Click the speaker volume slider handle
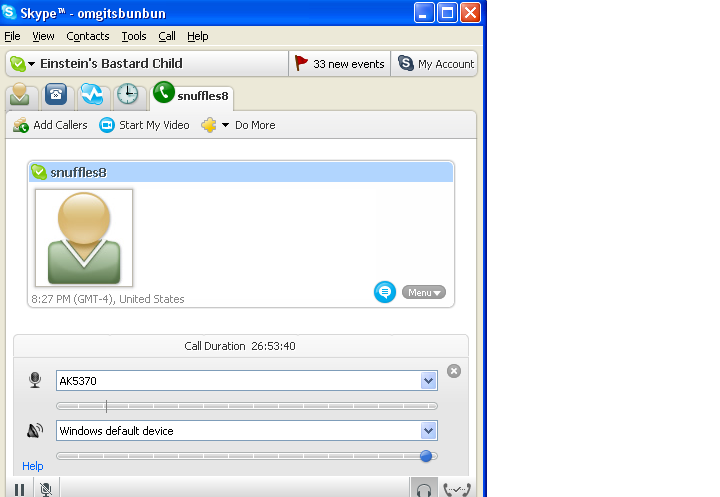The height and width of the screenshot is (497, 720). [426, 456]
